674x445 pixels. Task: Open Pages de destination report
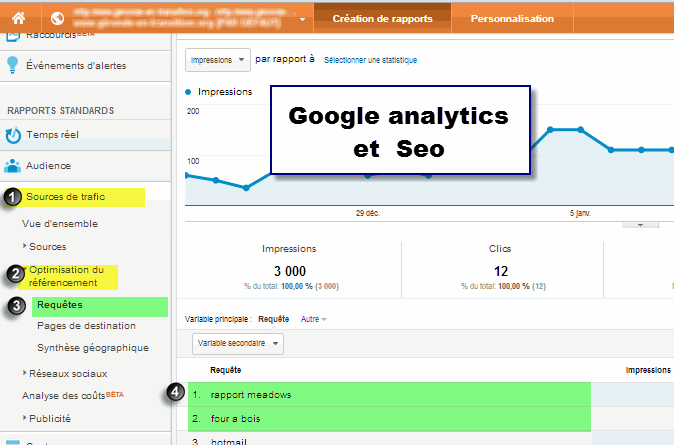pos(86,326)
